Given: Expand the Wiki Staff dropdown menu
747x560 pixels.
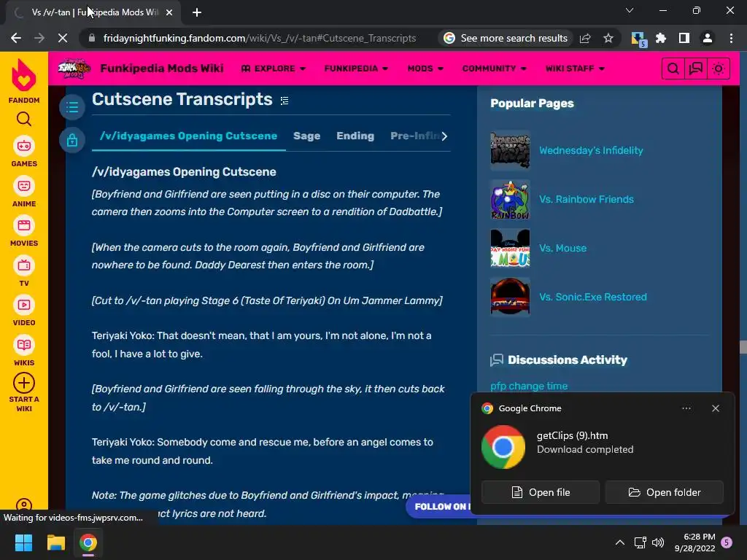Looking at the screenshot, I should pos(575,69).
